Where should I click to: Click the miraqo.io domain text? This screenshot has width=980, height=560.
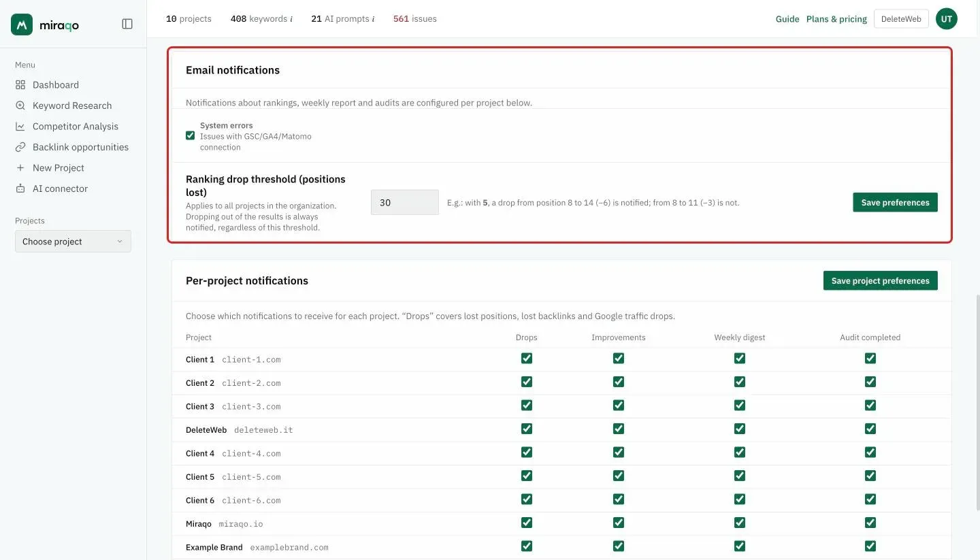click(241, 525)
